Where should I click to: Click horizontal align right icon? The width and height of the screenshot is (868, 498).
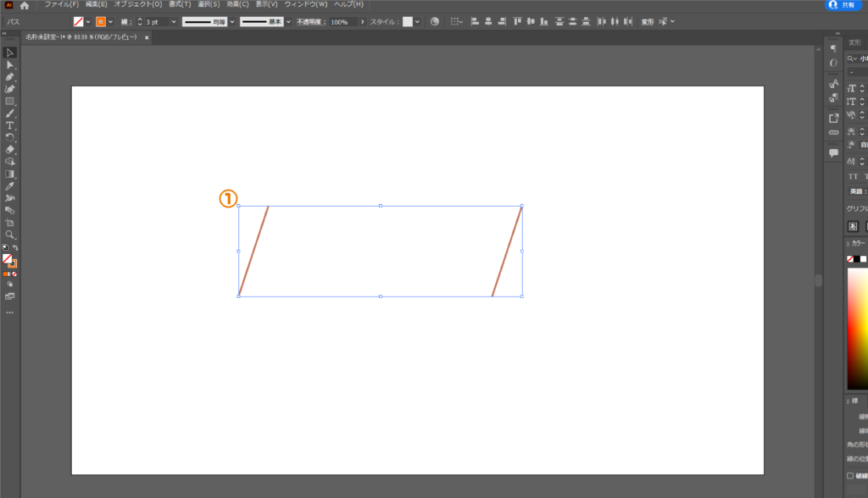pyautogui.click(x=502, y=21)
